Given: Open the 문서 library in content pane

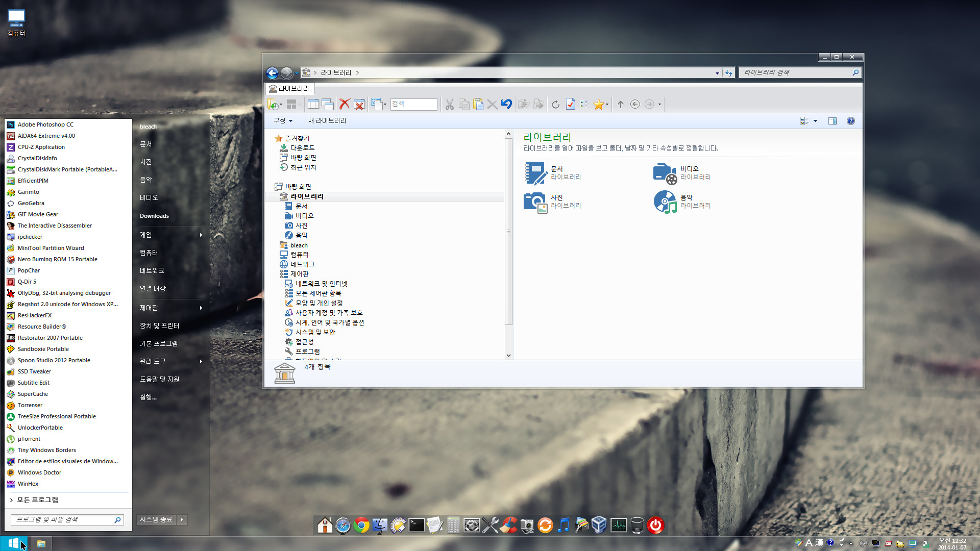Looking at the screenshot, I should click(x=553, y=173).
